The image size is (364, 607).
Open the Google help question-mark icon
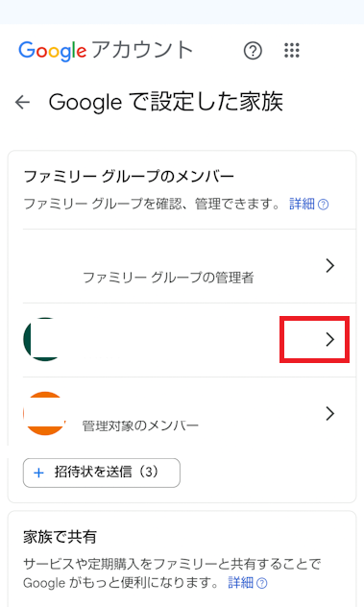point(253,51)
